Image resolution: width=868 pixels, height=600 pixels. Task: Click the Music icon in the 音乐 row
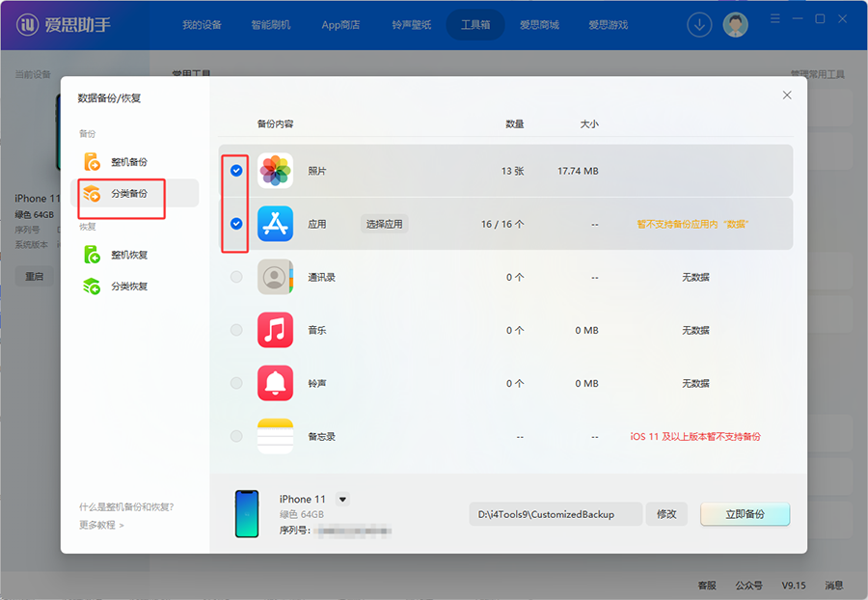point(275,330)
